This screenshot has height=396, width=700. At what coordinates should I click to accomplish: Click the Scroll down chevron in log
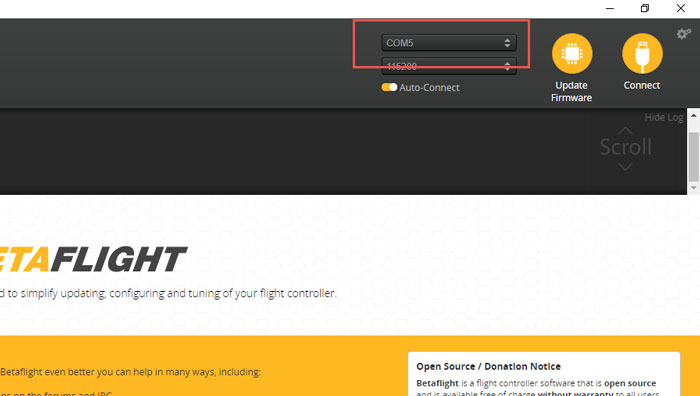[625, 167]
